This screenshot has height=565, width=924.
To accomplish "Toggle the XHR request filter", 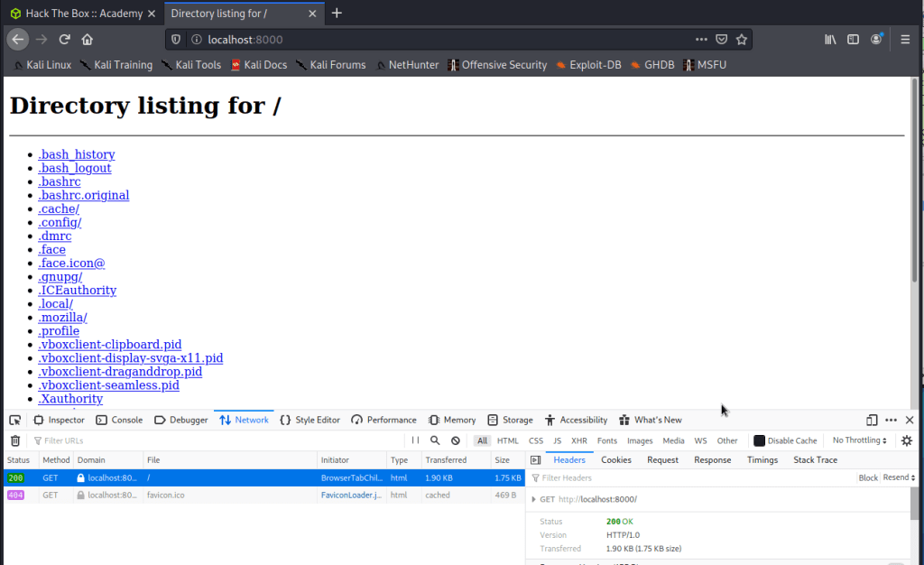I will tap(578, 440).
